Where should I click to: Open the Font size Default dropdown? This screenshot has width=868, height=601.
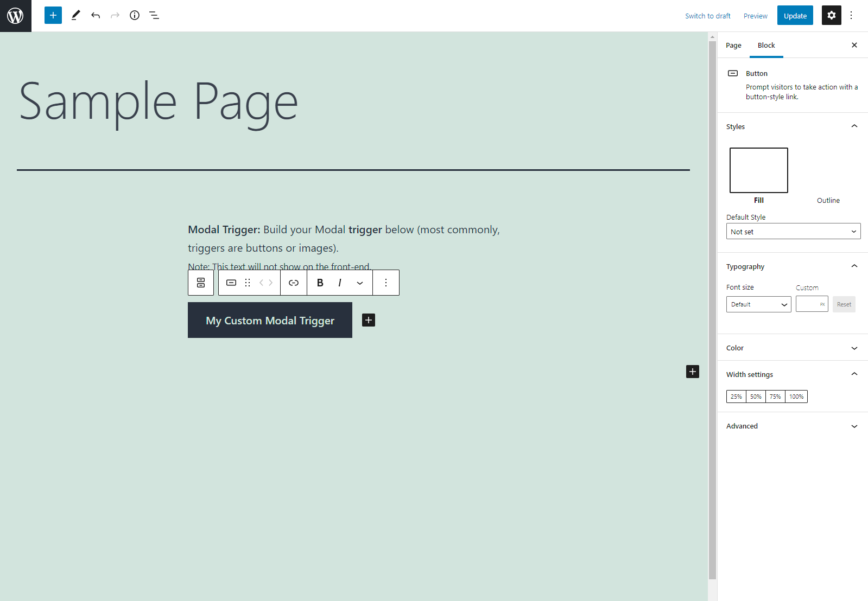[758, 304]
